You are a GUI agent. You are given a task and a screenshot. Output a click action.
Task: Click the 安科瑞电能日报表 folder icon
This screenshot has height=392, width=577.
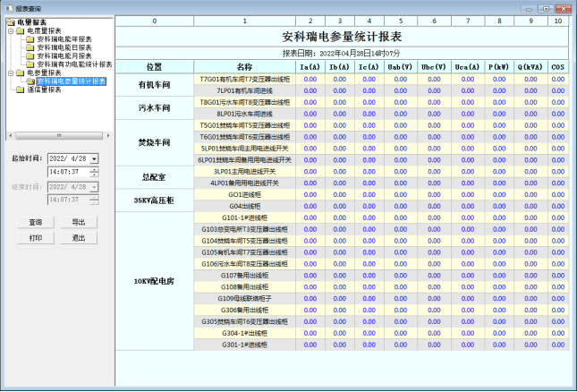30,47
